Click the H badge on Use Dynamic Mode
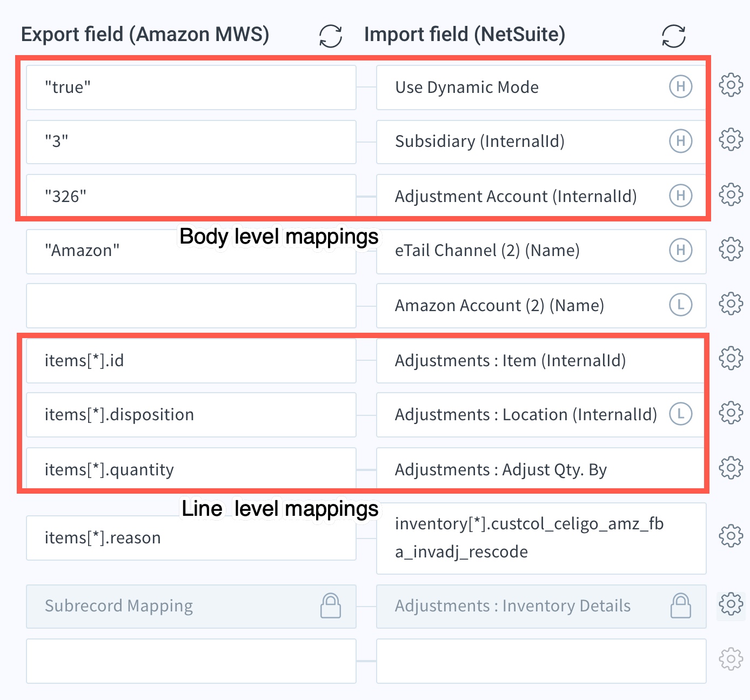 pos(680,86)
